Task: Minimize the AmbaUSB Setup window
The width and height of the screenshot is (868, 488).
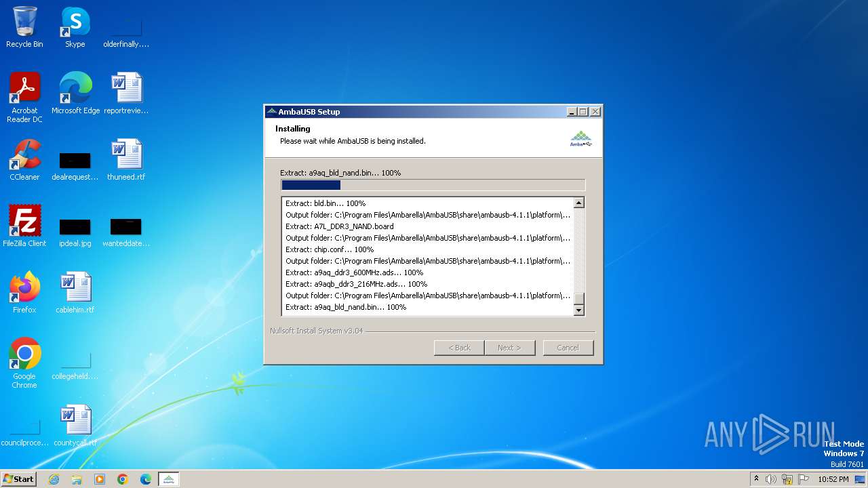Action: (x=572, y=112)
